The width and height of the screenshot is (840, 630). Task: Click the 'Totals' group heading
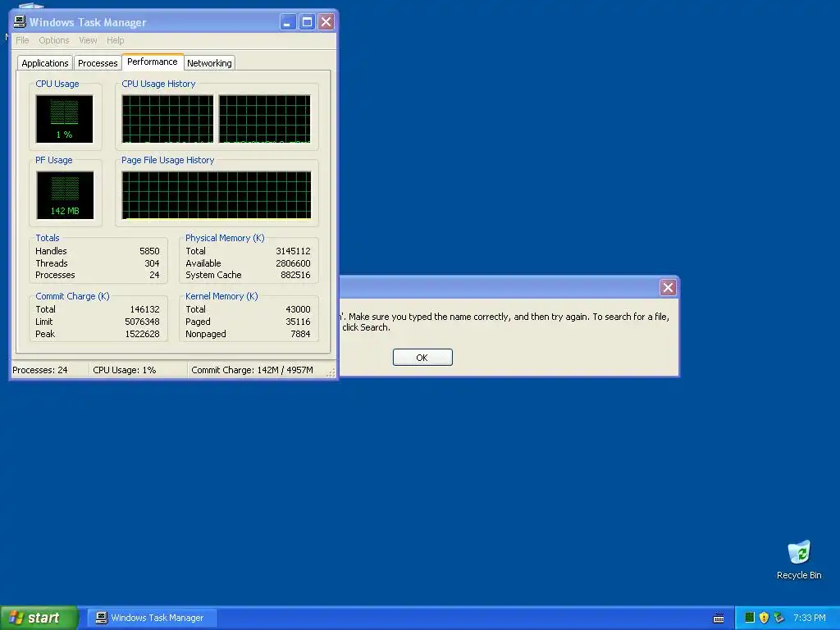tap(47, 238)
